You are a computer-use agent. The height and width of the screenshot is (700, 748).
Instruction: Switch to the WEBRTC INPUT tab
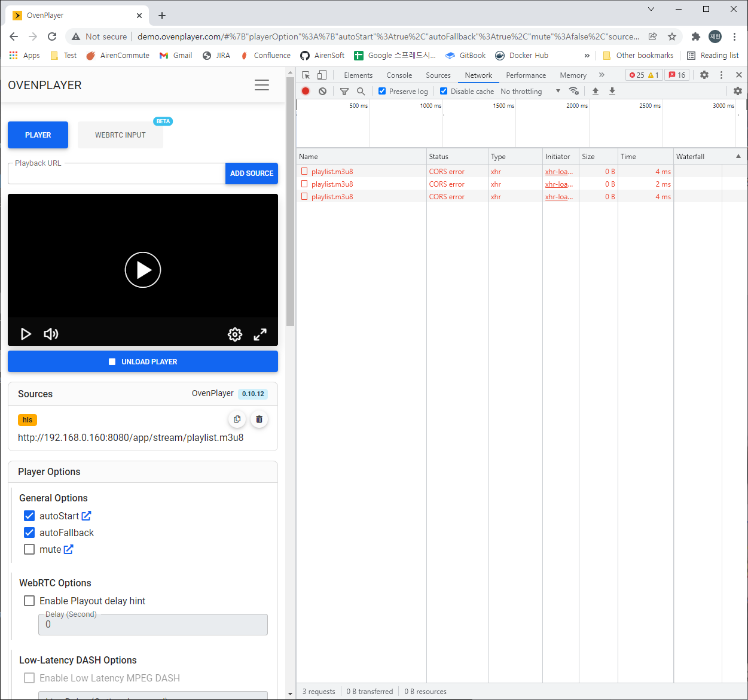pos(120,135)
